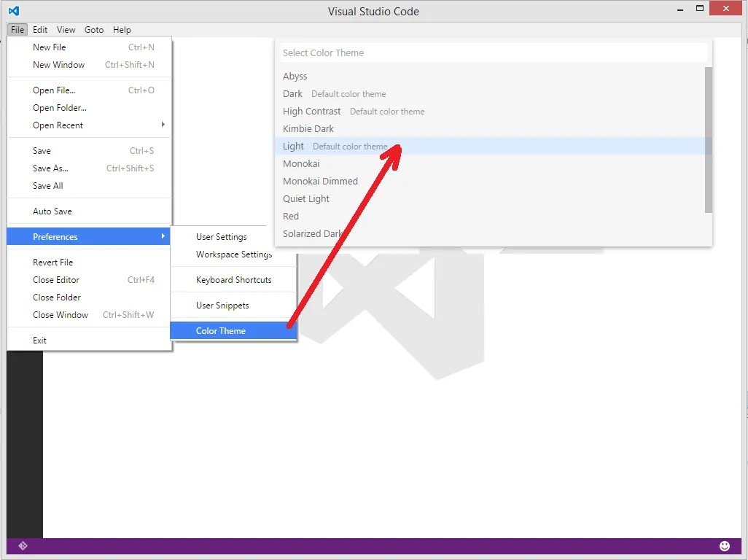Image resolution: width=748 pixels, height=560 pixels.
Task: Select the Dark default color theme
Action: tap(490, 94)
